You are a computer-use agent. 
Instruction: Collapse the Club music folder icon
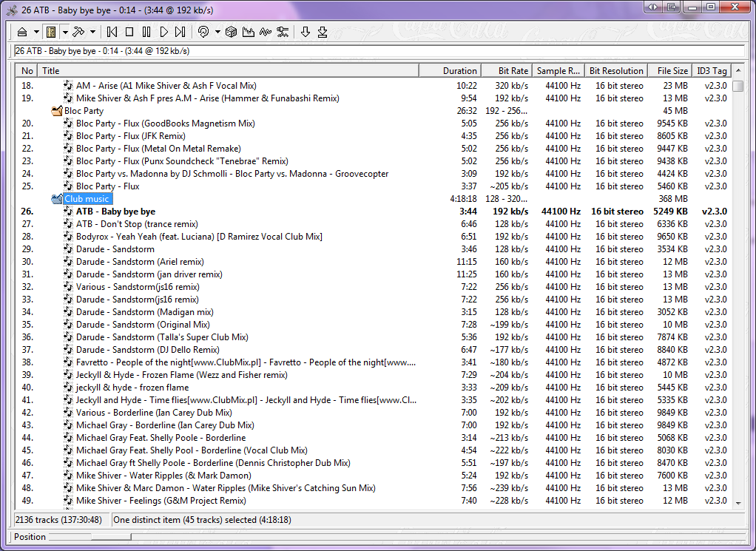pyautogui.click(x=57, y=199)
